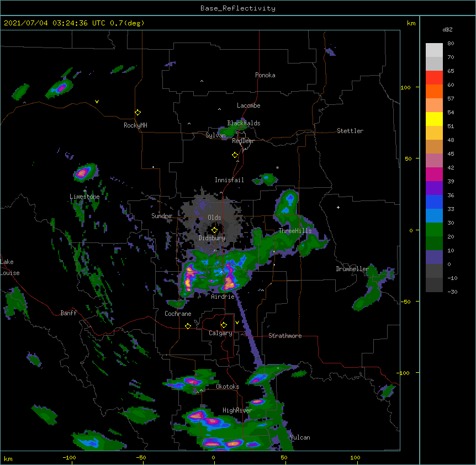The width and height of the screenshot is (476, 465).
Task: Click the yellow V marker northwest of RockyMH
Action: point(97,102)
